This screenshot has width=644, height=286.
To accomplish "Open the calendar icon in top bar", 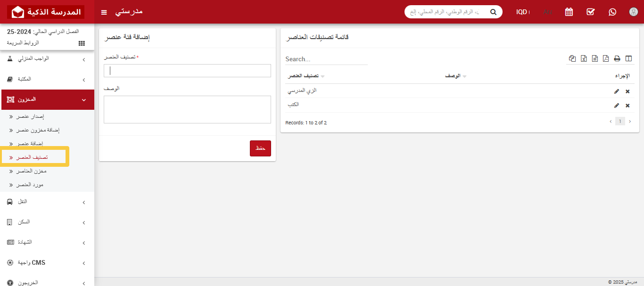I will click(569, 12).
